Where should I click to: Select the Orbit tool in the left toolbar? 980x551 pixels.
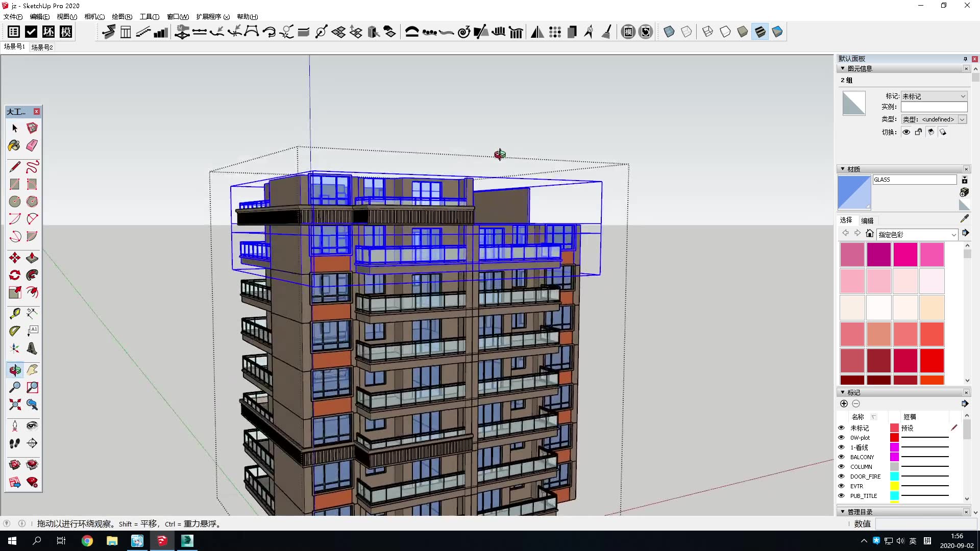pyautogui.click(x=14, y=370)
